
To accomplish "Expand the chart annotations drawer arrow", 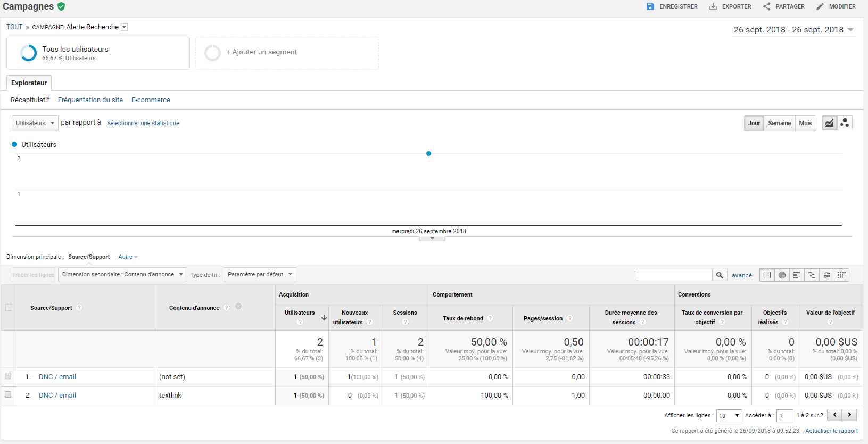I will pos(432,239).
